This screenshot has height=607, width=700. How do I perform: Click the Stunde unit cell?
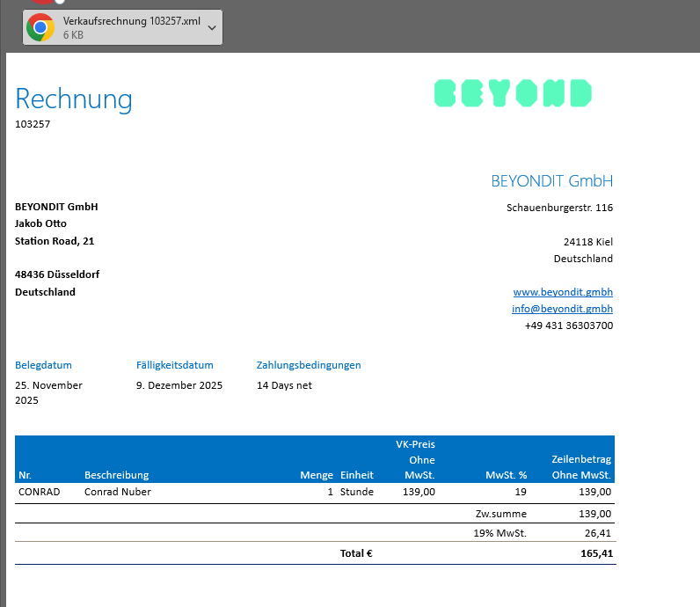[357, 492]
